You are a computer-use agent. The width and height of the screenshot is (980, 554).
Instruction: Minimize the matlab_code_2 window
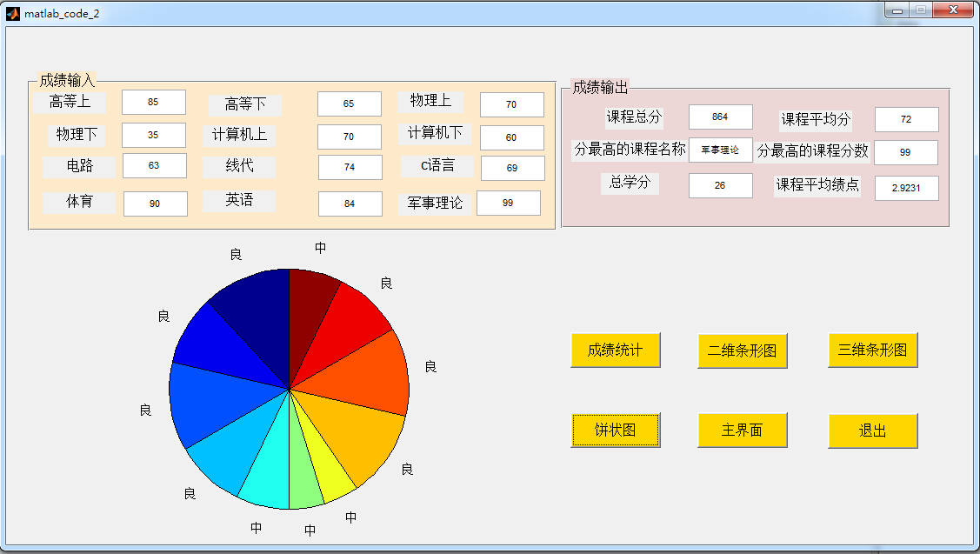897,10
